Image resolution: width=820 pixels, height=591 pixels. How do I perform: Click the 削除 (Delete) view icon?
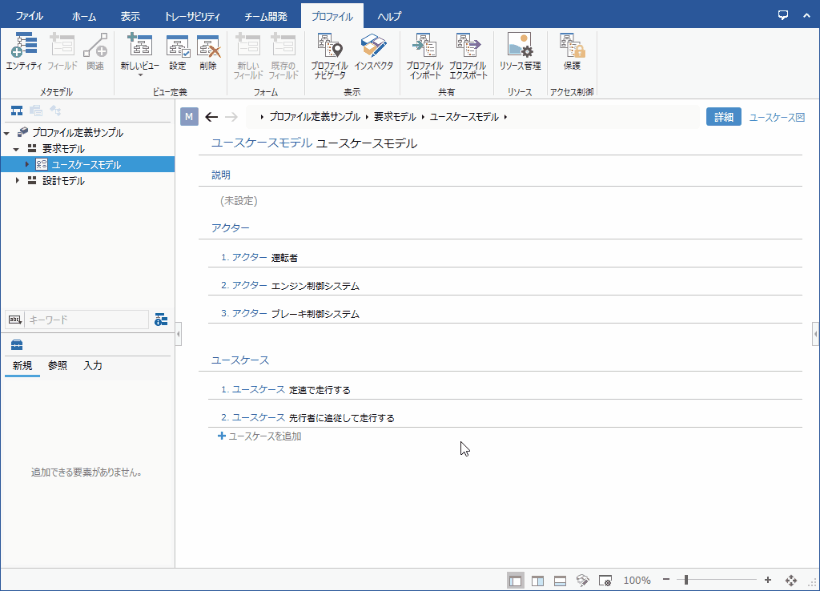point(208,52)
